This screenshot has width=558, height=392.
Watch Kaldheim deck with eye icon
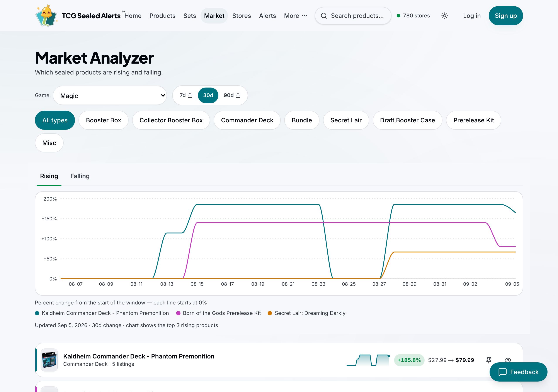pyautogui.click(x=508, y=360)
